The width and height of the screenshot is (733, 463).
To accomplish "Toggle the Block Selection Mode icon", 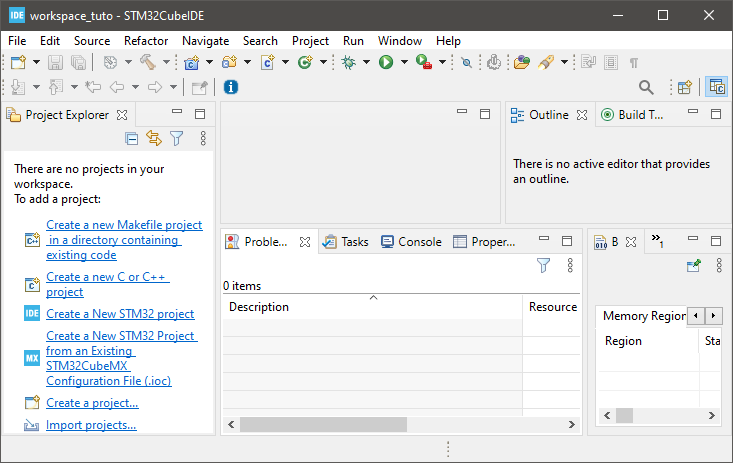I will [x=611, y=62].
